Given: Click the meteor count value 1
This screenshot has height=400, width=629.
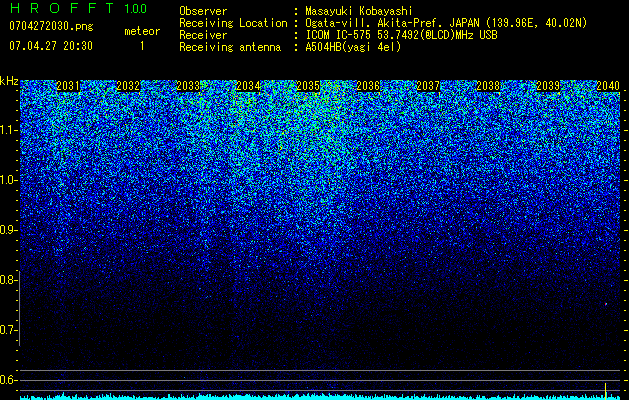Looking at the screenshot, I should tap(142, 46).
